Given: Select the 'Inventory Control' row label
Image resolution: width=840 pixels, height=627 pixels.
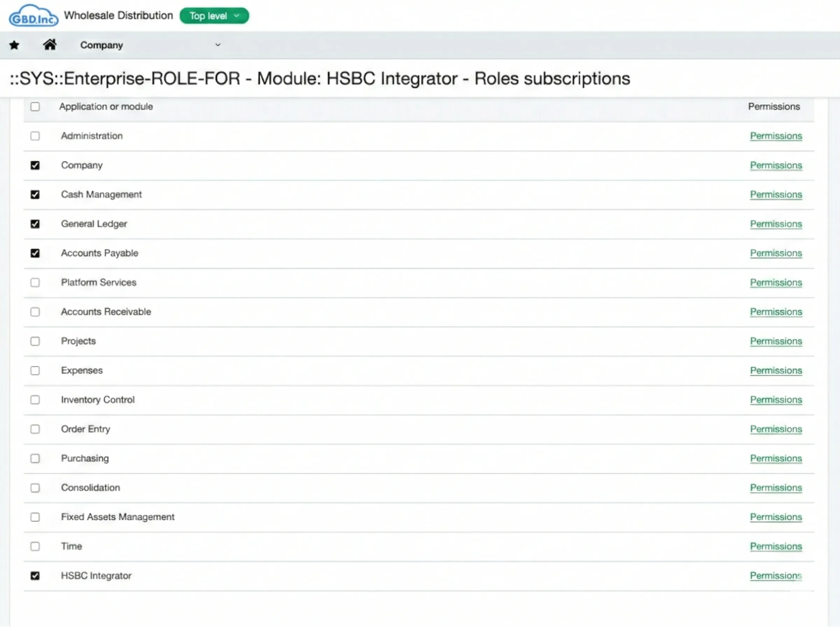Looking at the screenshot, I should click(x=98, y=400).
